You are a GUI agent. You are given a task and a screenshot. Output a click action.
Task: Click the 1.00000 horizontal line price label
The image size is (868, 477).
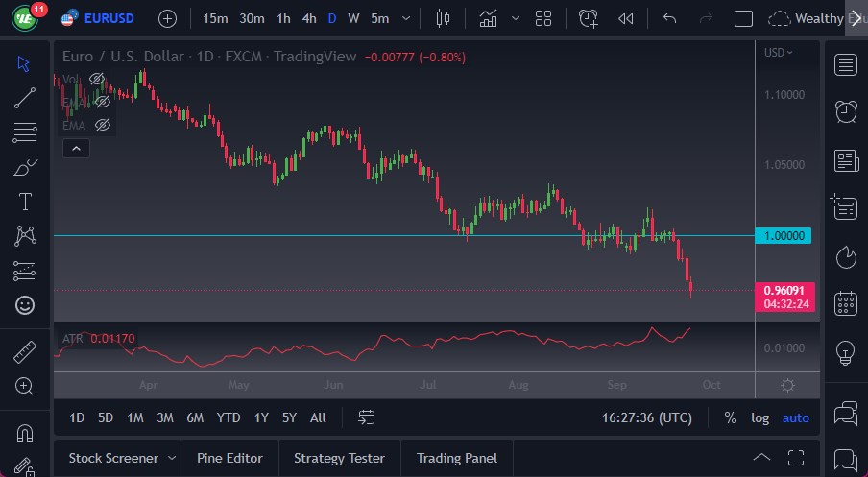(785, 236)
